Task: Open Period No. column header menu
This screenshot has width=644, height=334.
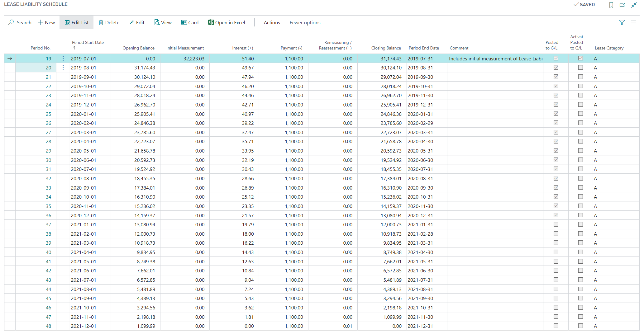Action: pos(41,48)
